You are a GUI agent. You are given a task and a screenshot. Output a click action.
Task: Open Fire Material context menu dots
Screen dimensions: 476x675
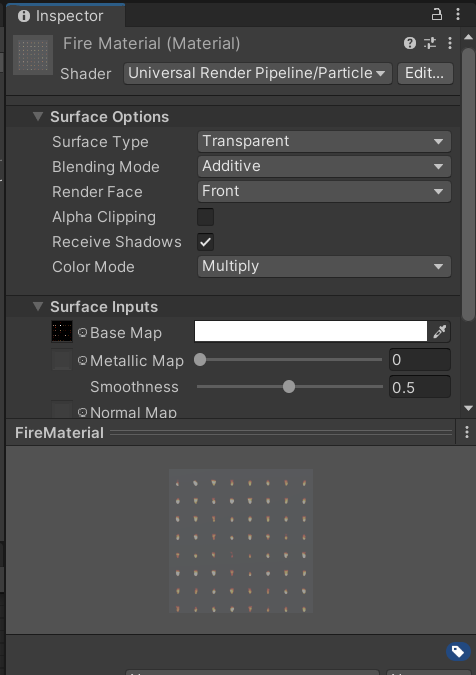(450, 43)
